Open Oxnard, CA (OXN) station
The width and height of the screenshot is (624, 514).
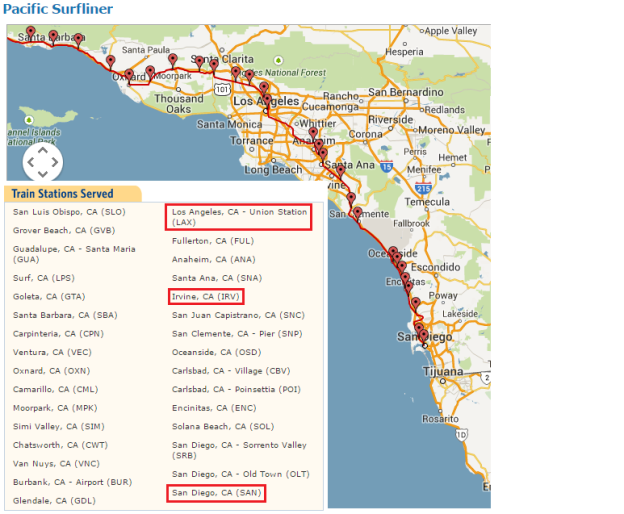point(51,371)
